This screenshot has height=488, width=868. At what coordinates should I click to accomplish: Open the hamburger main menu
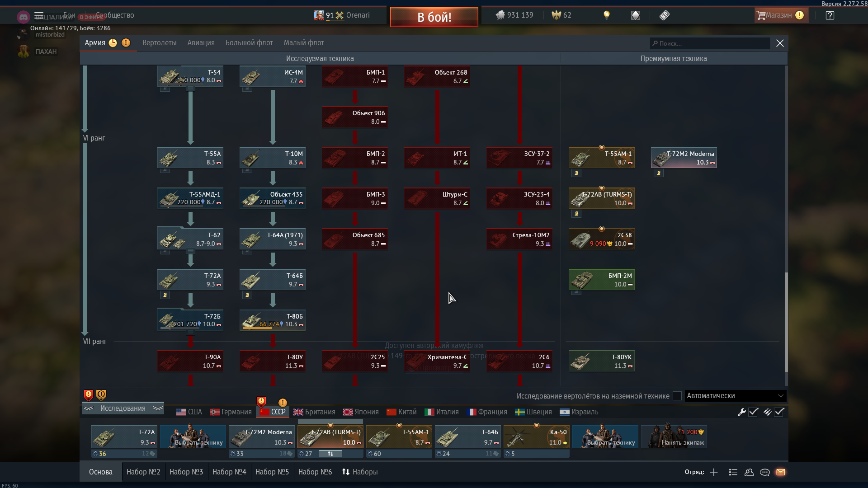point(39,15)
